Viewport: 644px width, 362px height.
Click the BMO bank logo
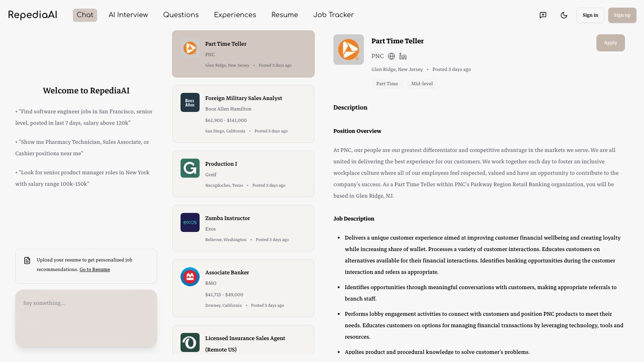tap(190, 277)
